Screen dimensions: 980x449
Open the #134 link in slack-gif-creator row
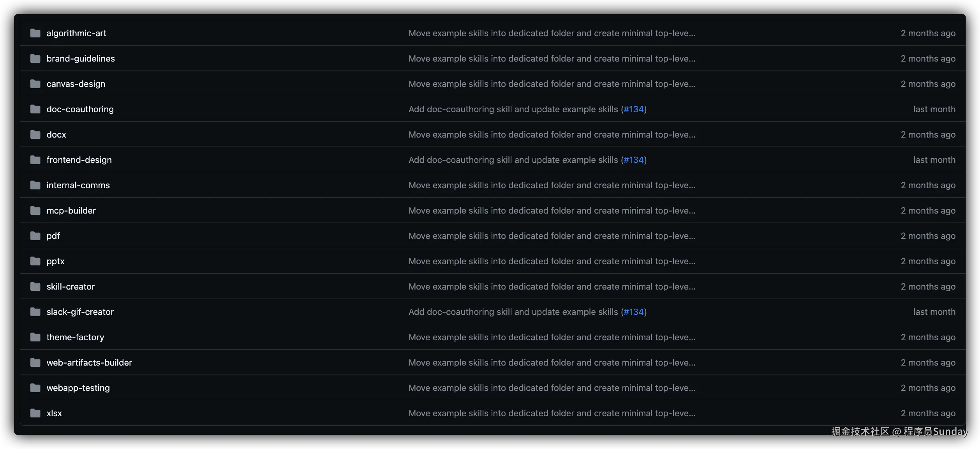point(634,312)
